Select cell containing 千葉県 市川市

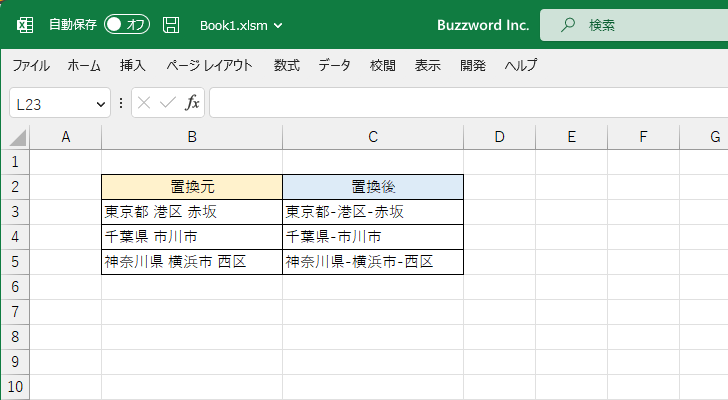coord(192,237)
